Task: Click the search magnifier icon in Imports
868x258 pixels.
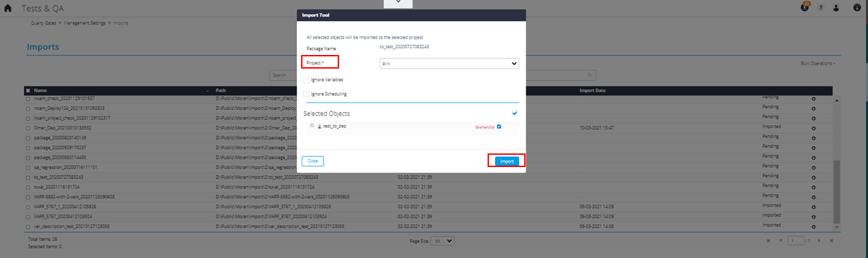Action: coord(589,75)
